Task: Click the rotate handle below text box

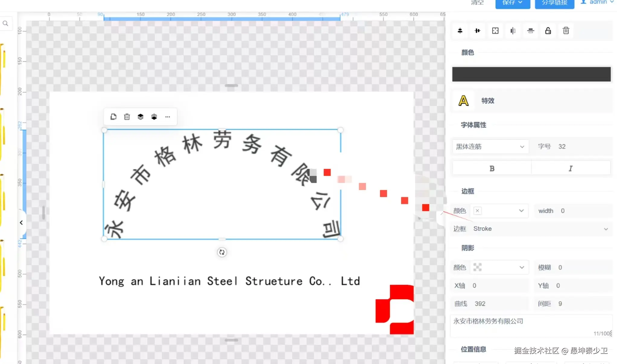Action: pyautogui.click(x=222, y=252)
